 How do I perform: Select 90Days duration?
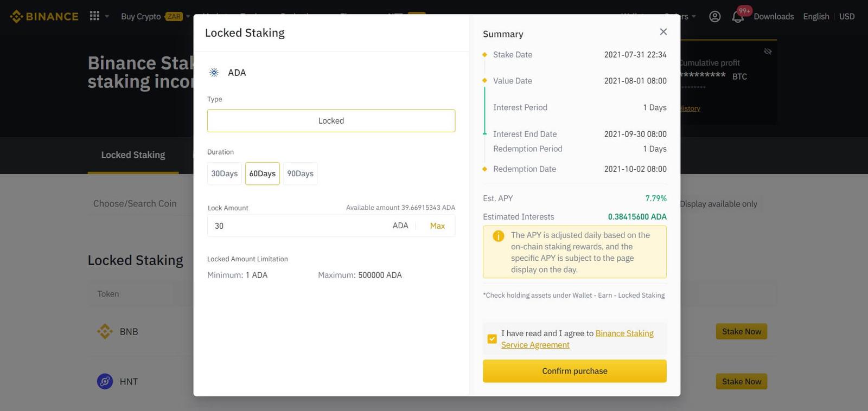click(x=301, y=174)
